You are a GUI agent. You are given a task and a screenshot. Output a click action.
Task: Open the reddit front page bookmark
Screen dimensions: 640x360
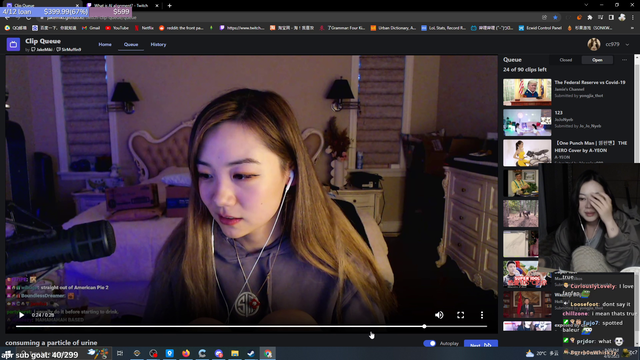click(x=181, y=28)
